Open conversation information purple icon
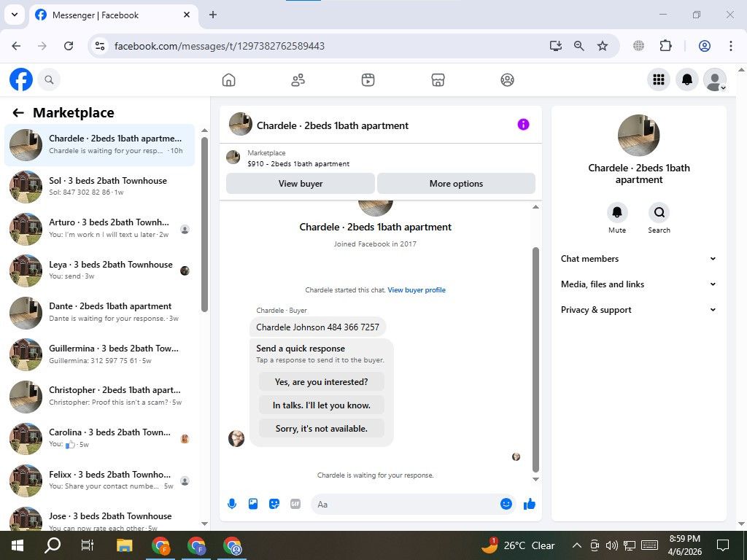747x560 pixels. pyautogui.click(x=523, y=125)
